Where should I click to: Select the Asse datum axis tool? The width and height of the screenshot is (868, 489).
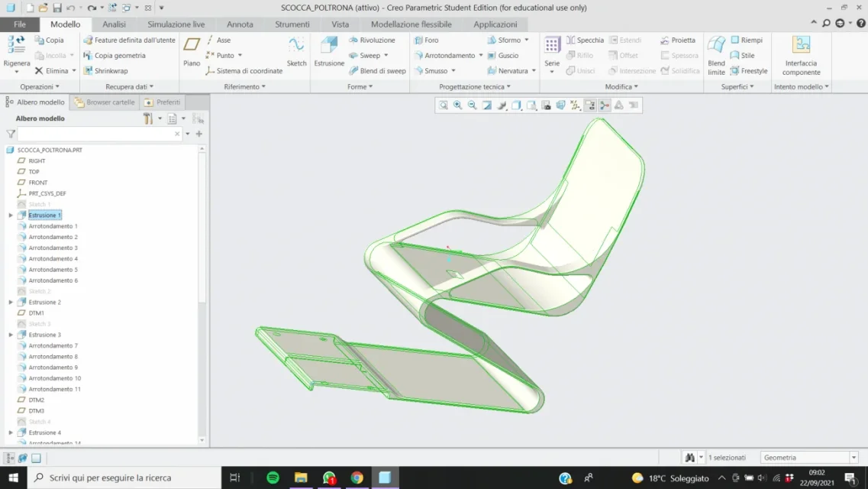(x=218, y=40)
